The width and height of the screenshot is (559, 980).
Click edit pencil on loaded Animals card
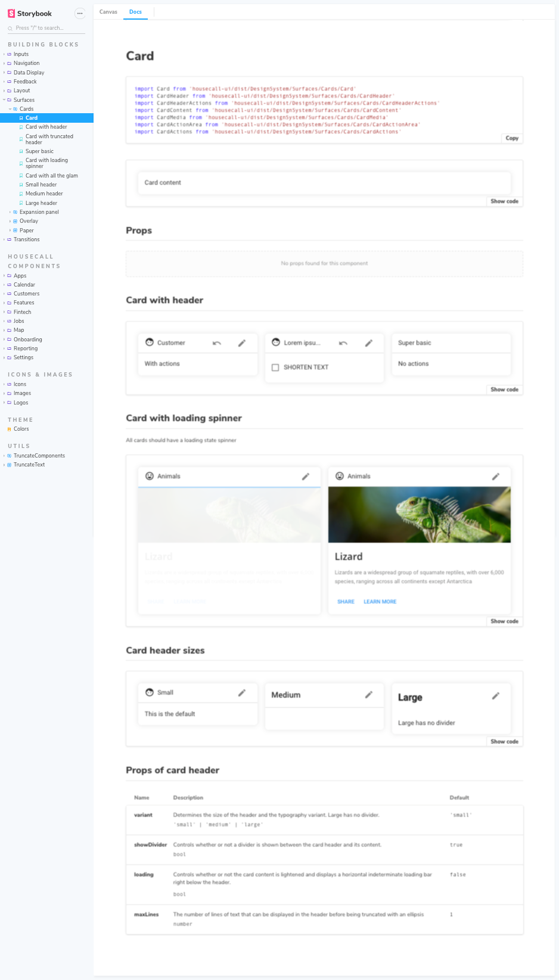(495, 477)
